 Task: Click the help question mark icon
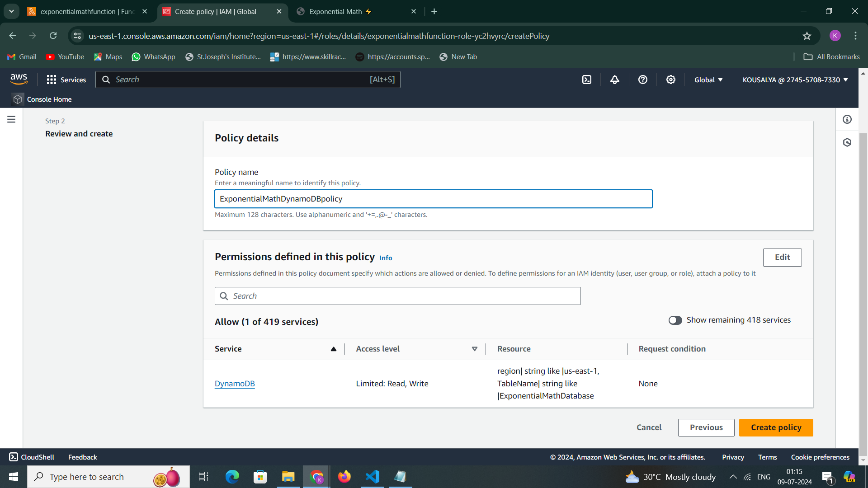coord(643,80)
